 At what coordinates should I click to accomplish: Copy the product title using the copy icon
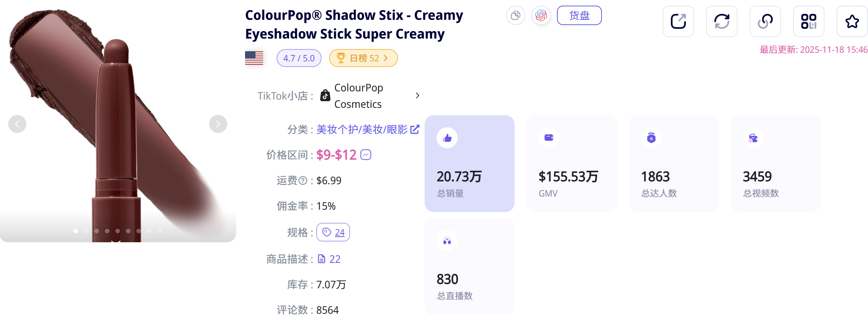pos(516,16)
